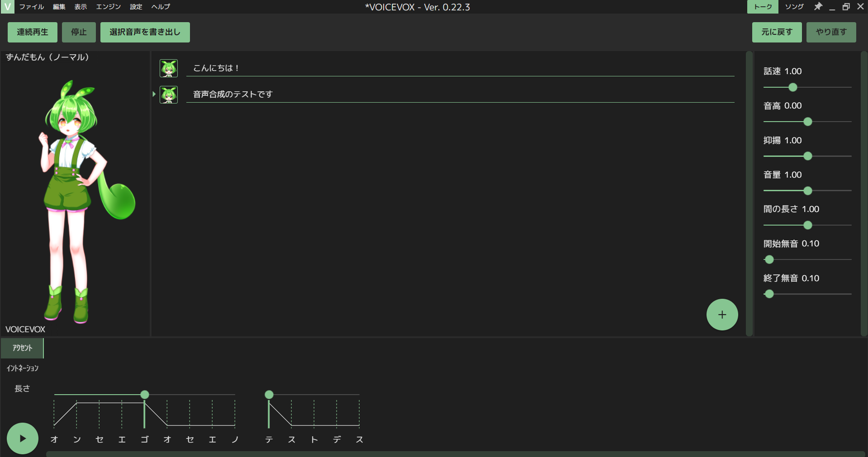Select the イントネーション tab
Viewport: 868px width, 457px height.
pos(22,368)
